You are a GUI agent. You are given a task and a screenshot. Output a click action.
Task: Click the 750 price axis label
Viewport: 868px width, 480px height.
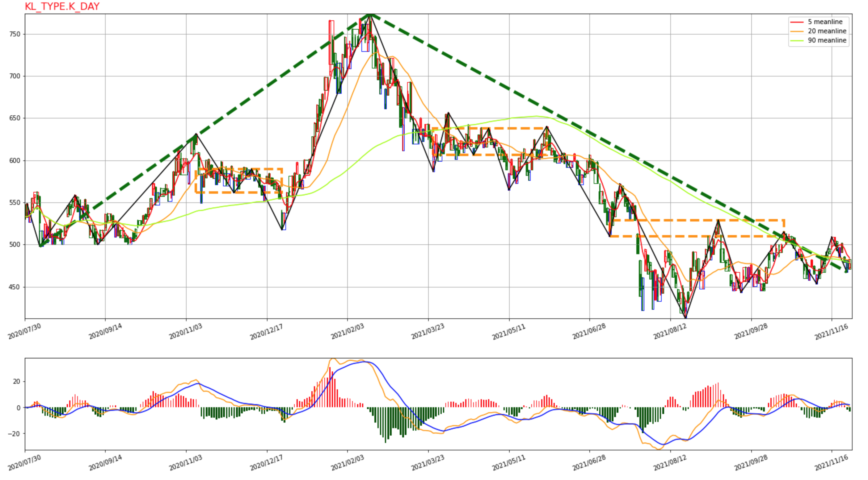15,34
